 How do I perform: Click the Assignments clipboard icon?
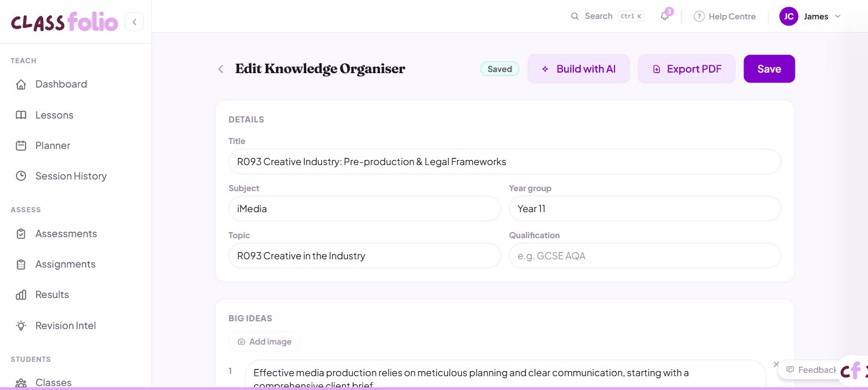(x=21, y=264)
